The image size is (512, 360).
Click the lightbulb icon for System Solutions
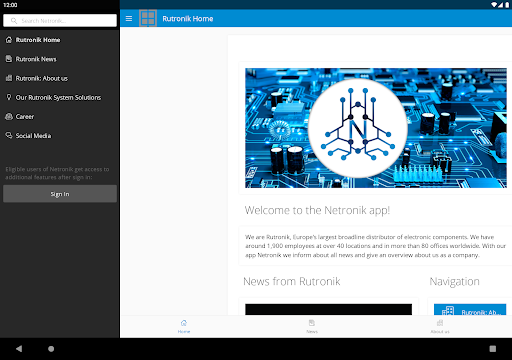coord(9,97)
